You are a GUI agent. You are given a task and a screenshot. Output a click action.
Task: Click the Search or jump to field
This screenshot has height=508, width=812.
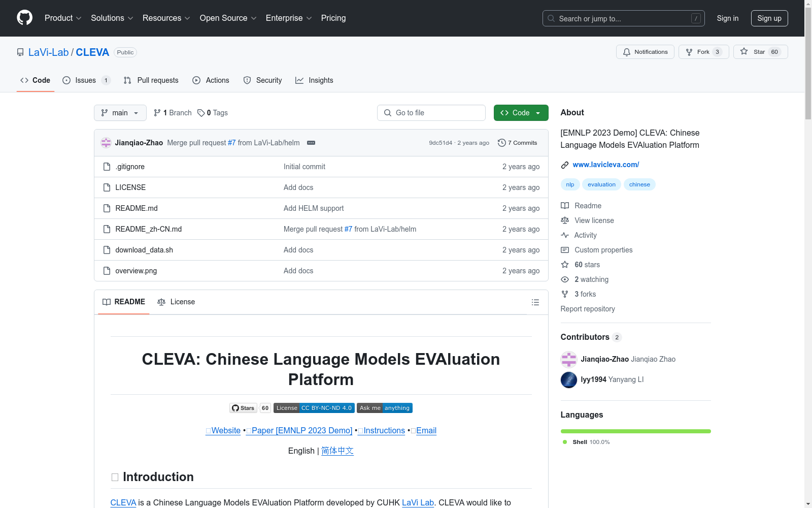(x=624, y=18)
